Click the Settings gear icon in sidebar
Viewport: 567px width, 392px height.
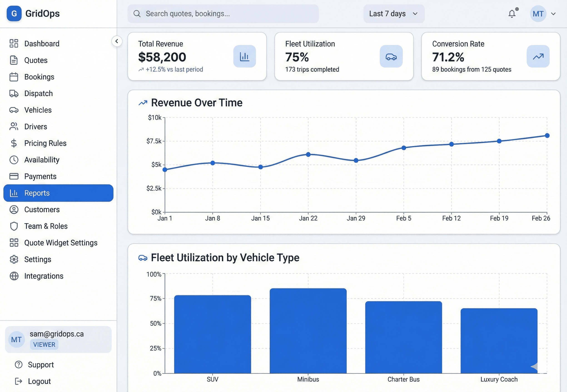[14, 259]
